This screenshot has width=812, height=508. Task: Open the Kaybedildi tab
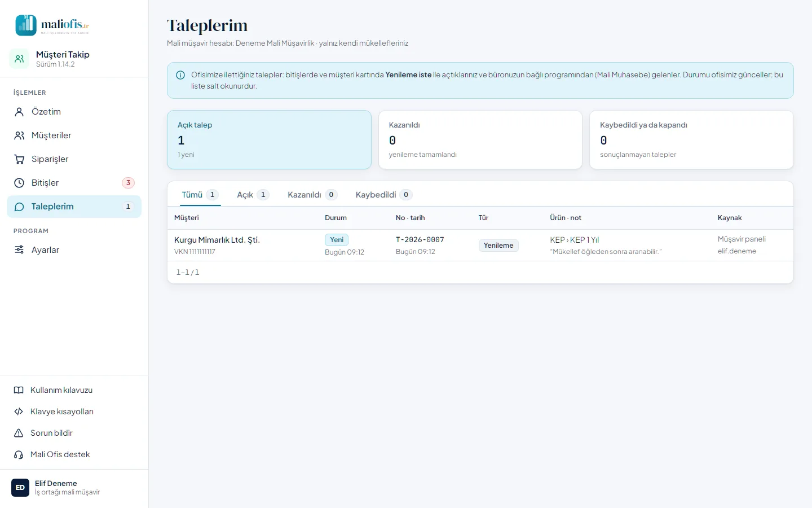pyautogui.click(x=384, y=195)
